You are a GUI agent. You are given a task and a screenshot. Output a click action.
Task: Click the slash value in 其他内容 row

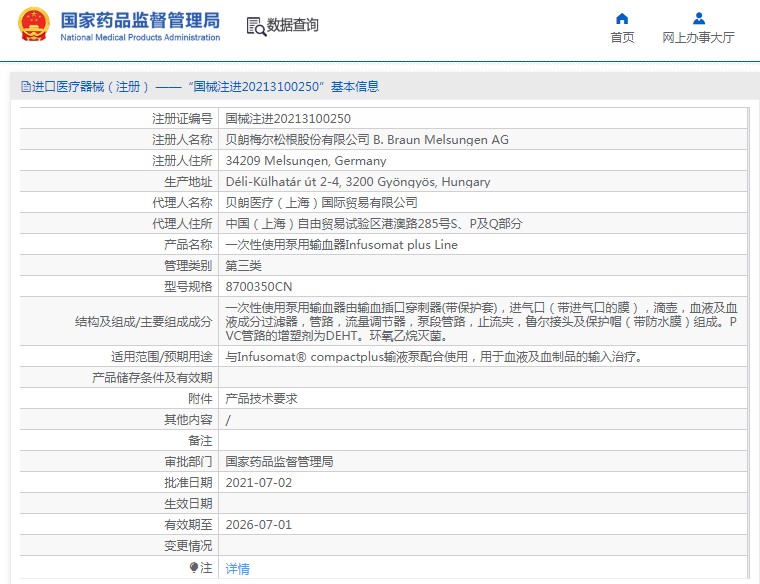228,420
